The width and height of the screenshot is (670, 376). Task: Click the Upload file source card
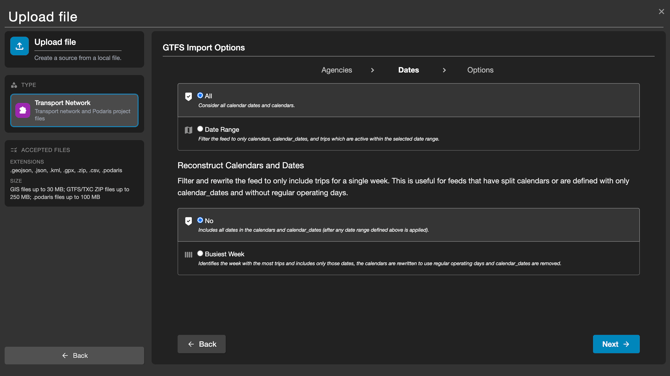click(74, 49)
